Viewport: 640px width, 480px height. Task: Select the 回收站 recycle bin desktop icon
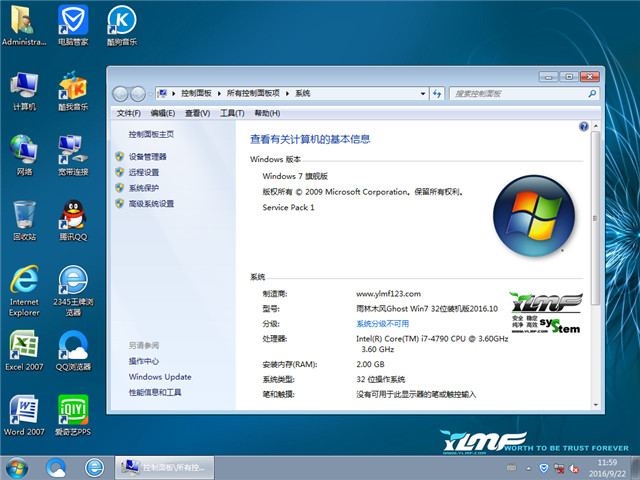tap(24, 220)
